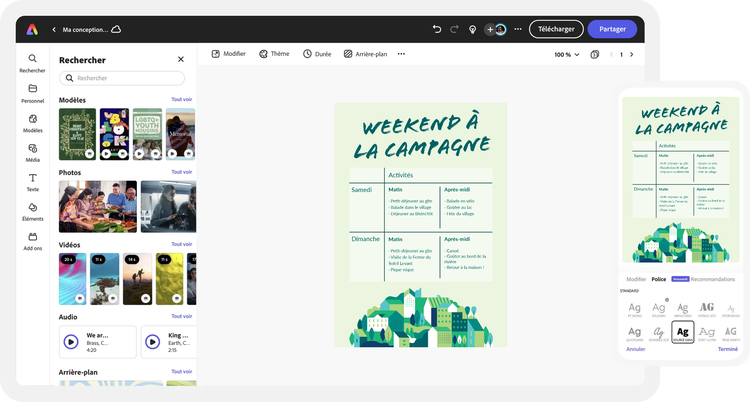This screenshot has height=402, width=750.
Task: Choose the True North font sample
Action: pyautogui.click(x=731, y=334)
